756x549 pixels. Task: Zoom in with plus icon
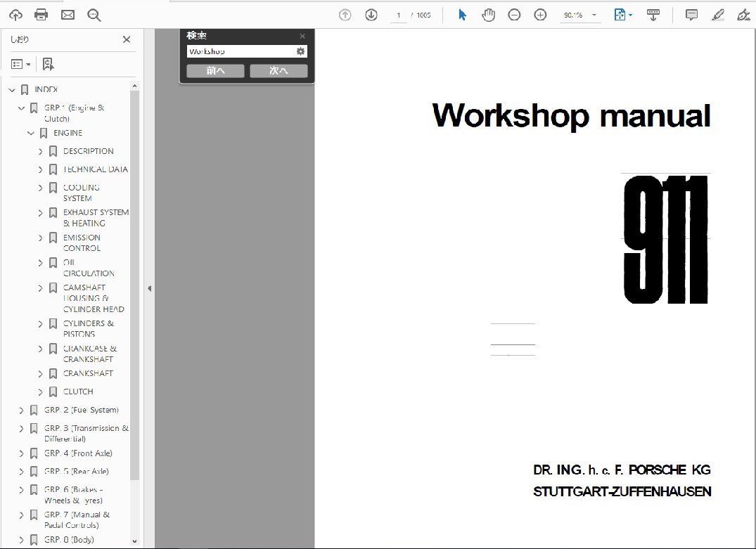[x=540, y=15]
